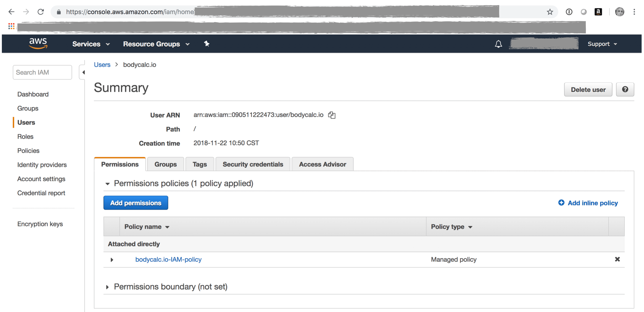Open the Chrome profile avatar
644x312 pixels.
coord(620,12)
